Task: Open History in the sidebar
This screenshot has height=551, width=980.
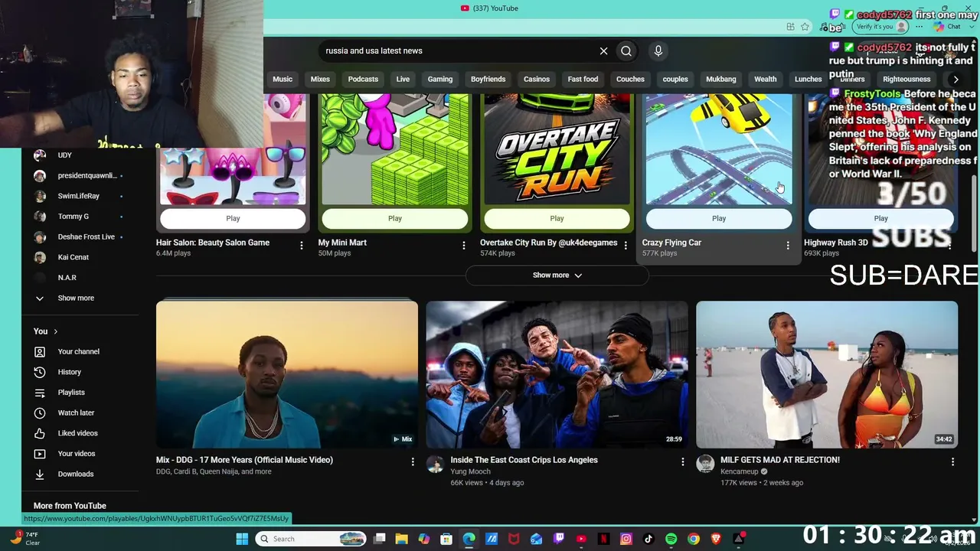Action: (x=69, y=372)
